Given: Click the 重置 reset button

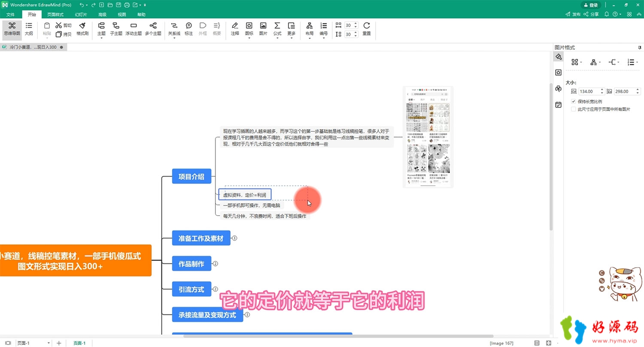Looking at the screenshot, I should [x=367, y=29].
